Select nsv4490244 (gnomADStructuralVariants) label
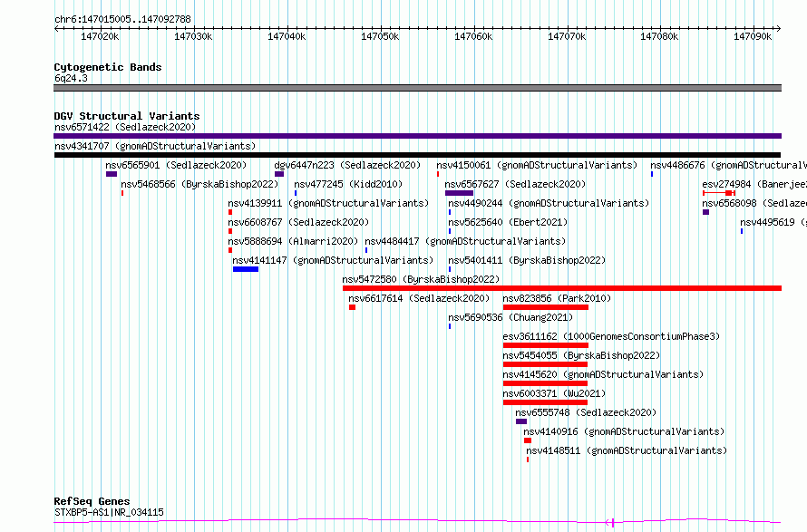 tap(549, 203)
